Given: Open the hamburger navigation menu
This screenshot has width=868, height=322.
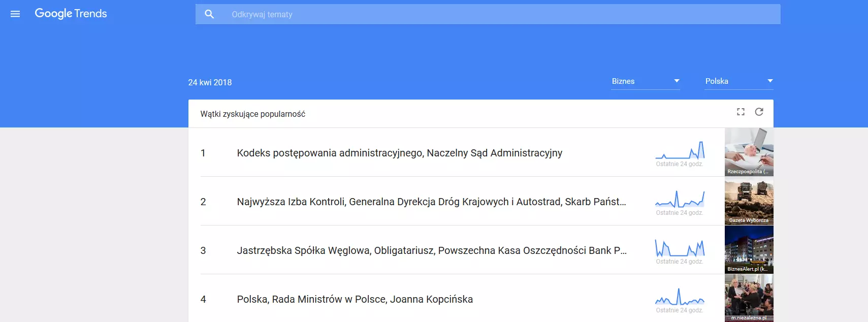Looking at the screenshot, I should coord(15,14).
